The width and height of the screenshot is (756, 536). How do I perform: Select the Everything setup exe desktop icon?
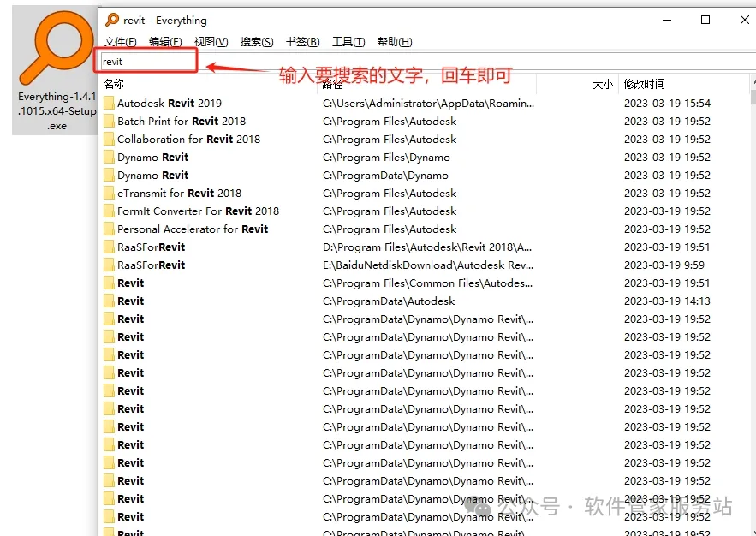pos(57,70)
